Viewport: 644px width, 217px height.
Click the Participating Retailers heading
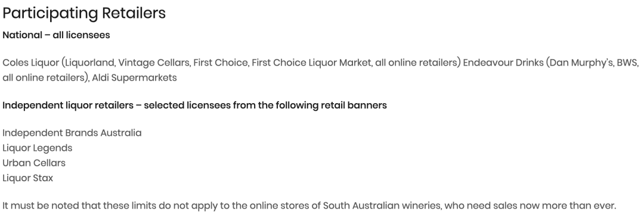[84, 13]
